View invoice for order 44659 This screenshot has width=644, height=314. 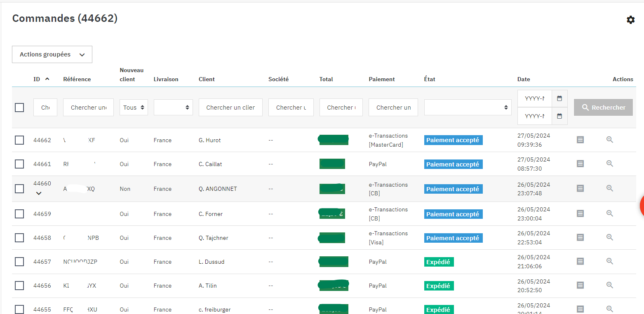pos(580,213)
